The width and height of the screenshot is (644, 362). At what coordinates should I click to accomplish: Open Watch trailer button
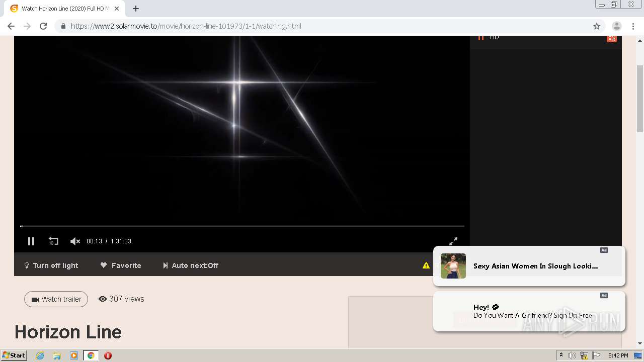coord(56,299)
